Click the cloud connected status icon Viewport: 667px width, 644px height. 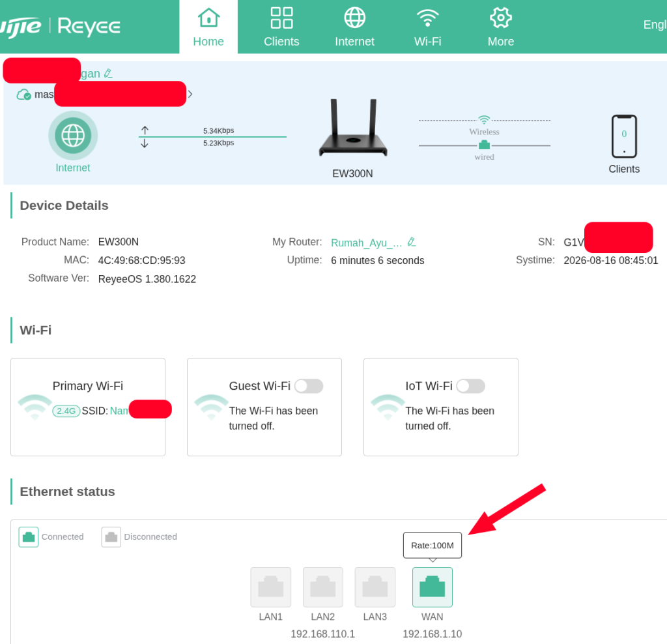[x=23, y=95]
